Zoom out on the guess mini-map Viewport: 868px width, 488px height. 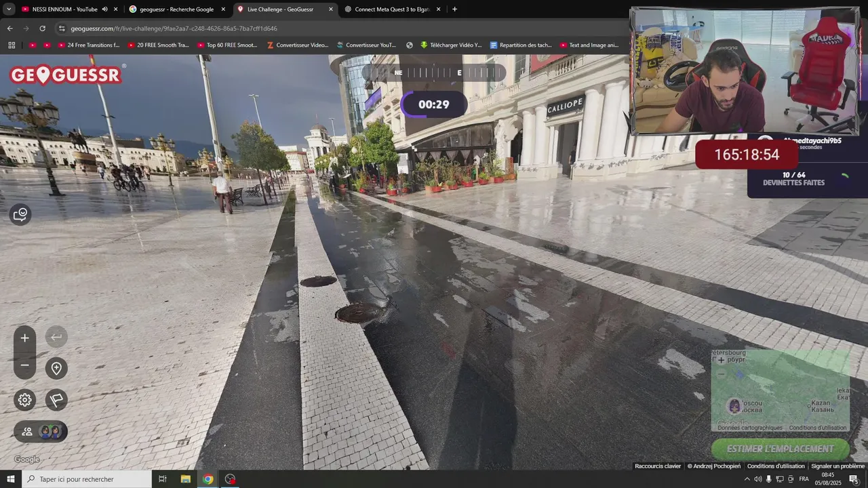click(721, 373)
